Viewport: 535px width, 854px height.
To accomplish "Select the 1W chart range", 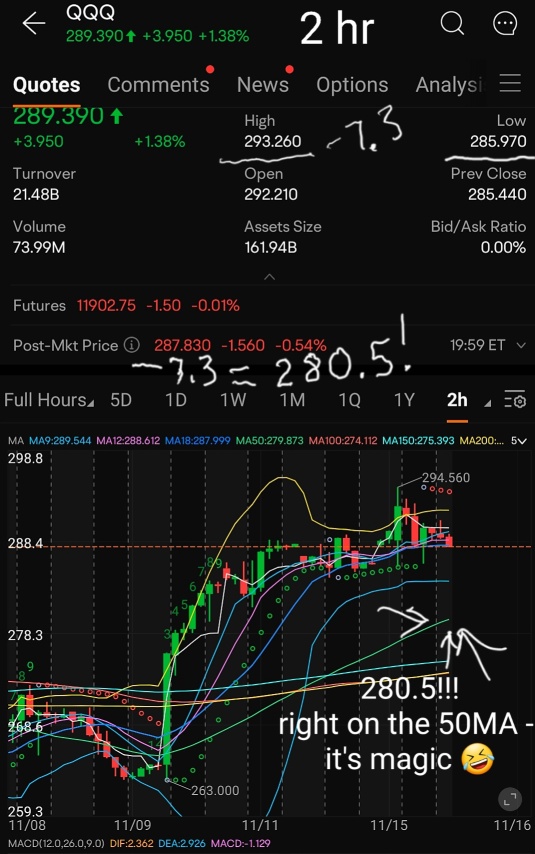I will tap(233, 400).
